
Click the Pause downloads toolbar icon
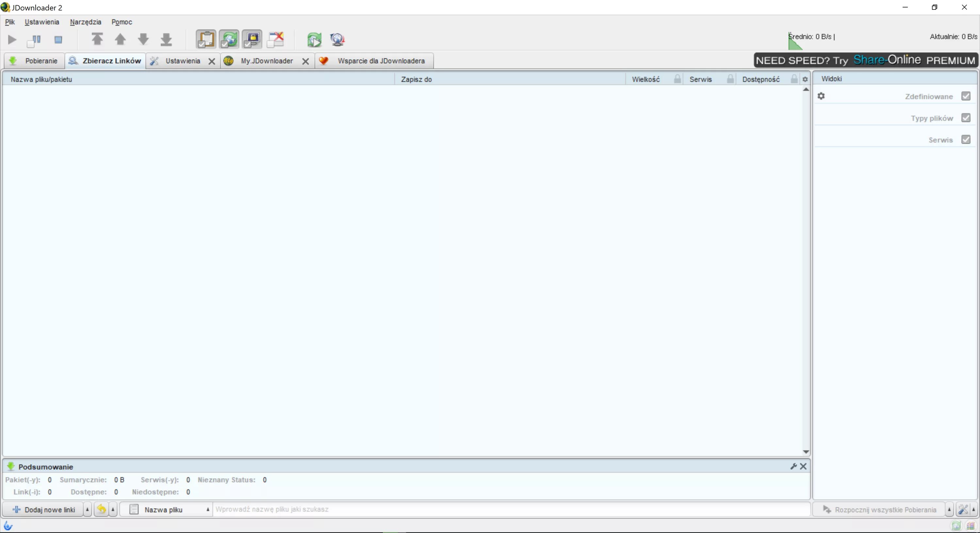coord(34,40)
